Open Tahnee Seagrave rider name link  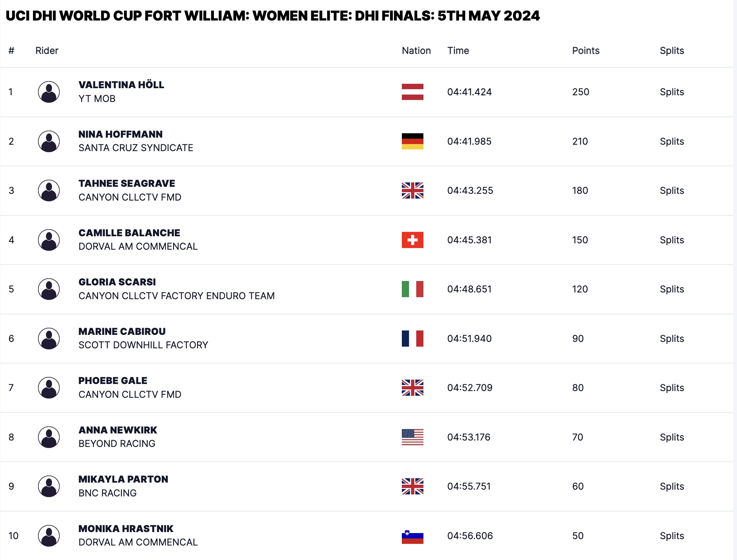pyautogui.click(x=127, y=183)
